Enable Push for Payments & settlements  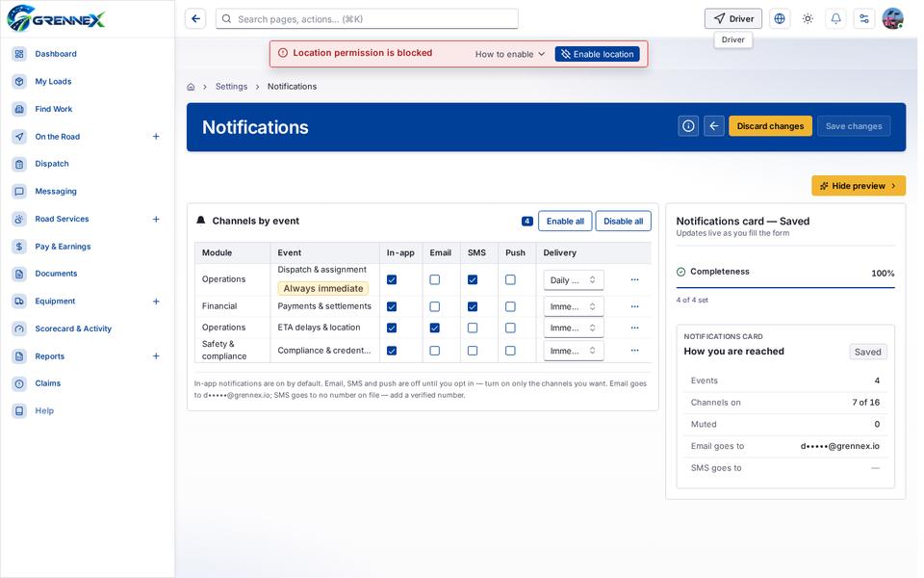(510, 306)
